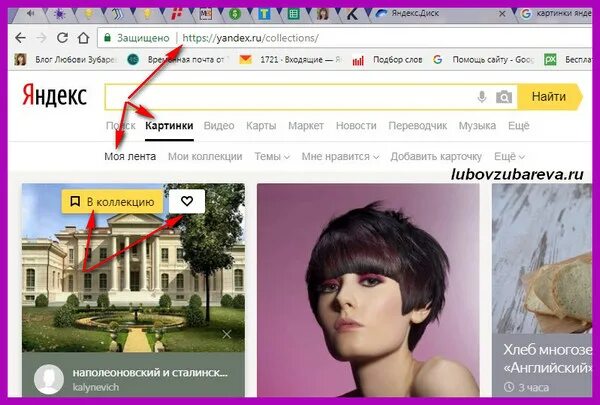Click the yellow Найти button
This screenshot has height=405, width=600.
click(x=549, y=97)
